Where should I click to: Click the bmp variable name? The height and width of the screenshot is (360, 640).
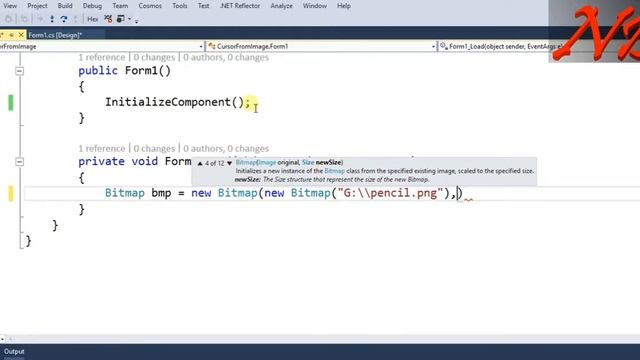161,193
